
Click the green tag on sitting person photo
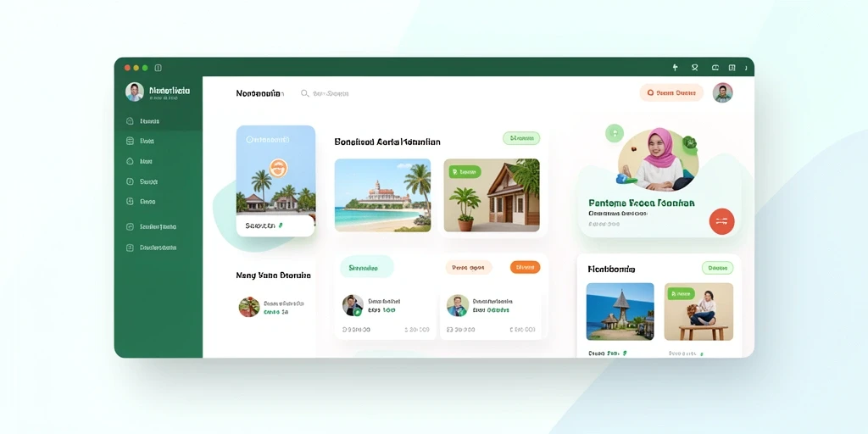pos(682,294)
